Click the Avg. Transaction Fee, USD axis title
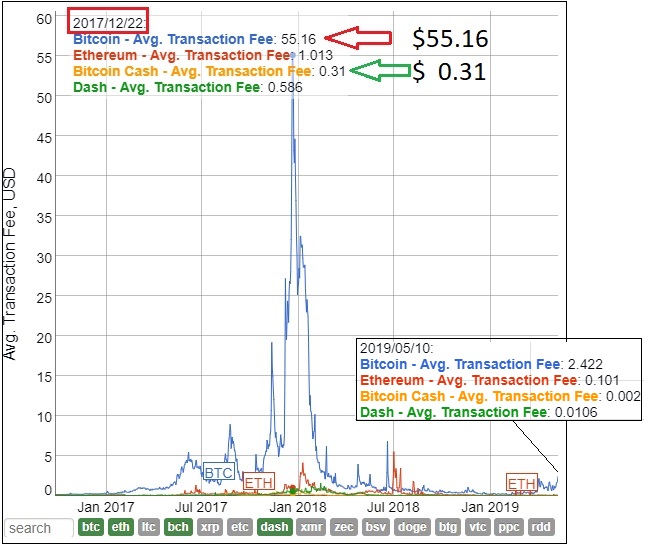The width and height of the screenshot is (652, 551). pos(9,264)
